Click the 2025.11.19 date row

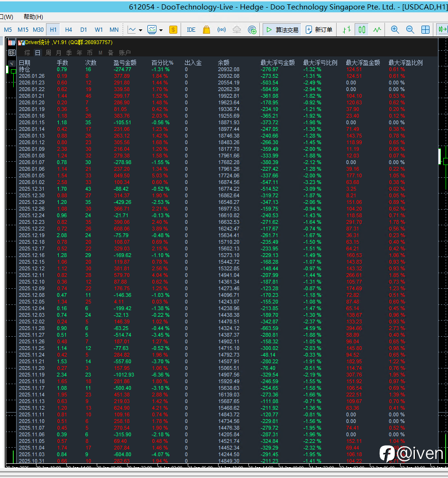pyautogui.click(x=32, y=375)
